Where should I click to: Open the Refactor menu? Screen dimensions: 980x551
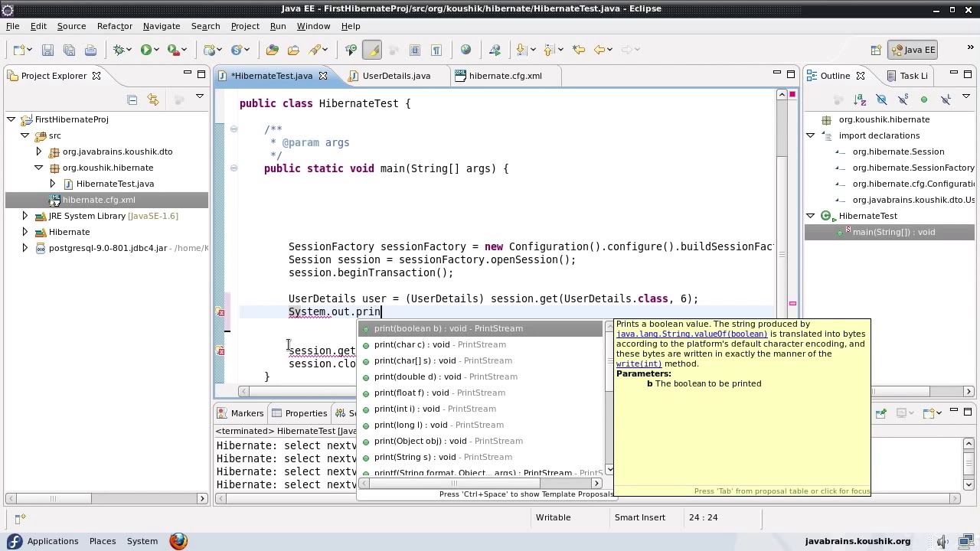tap(115, 26)
